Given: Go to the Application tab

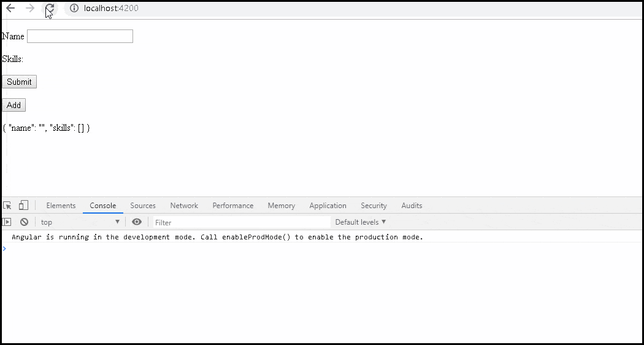Looking at the screenshot, I should (328, 206).
